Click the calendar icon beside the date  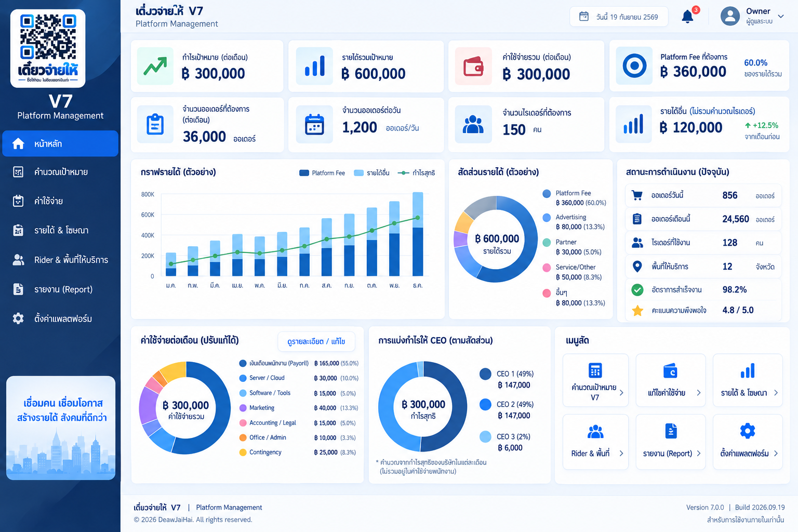tap(584, 17)
